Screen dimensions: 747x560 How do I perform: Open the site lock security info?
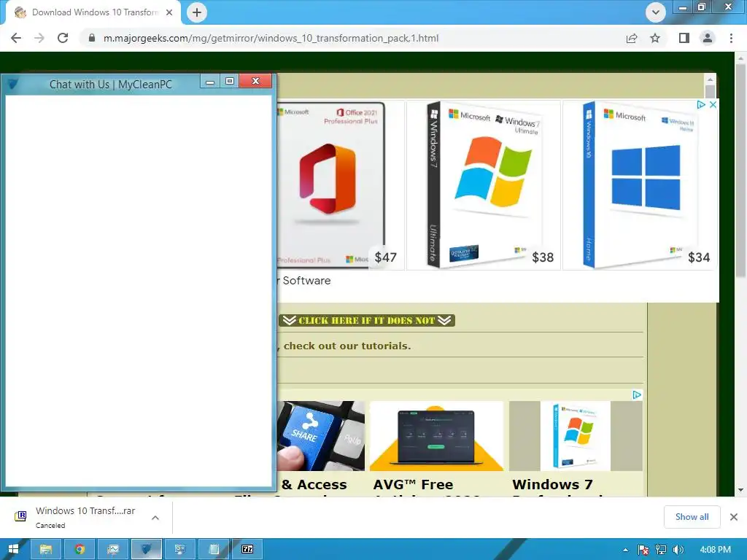(91, 38)
